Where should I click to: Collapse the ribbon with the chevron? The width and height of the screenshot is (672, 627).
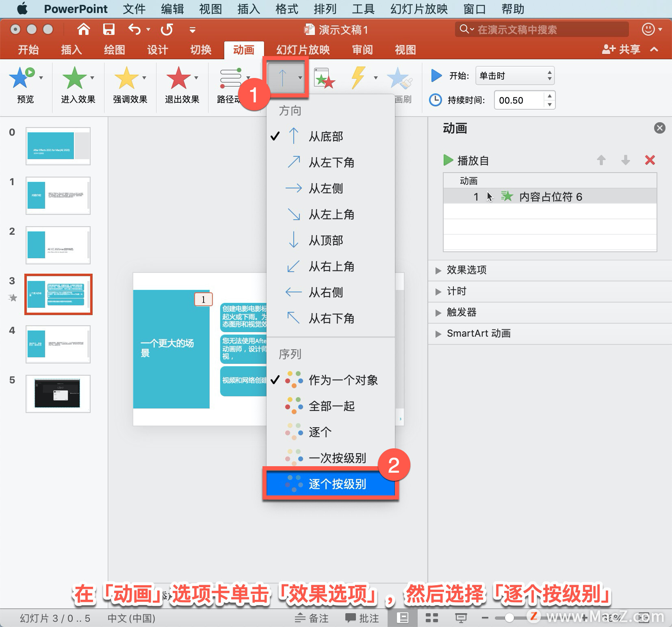tap(654, 50)
